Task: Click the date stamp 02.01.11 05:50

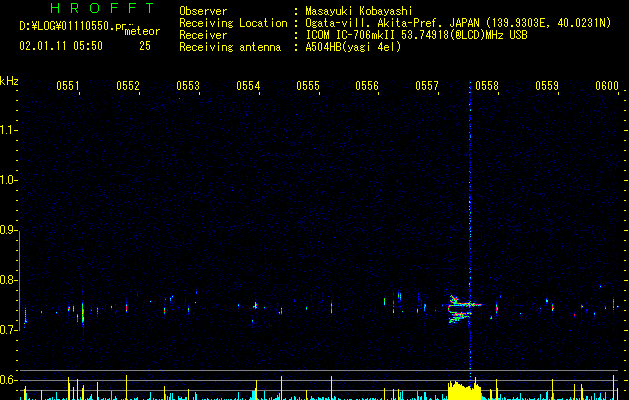Action: pos(61,46)
